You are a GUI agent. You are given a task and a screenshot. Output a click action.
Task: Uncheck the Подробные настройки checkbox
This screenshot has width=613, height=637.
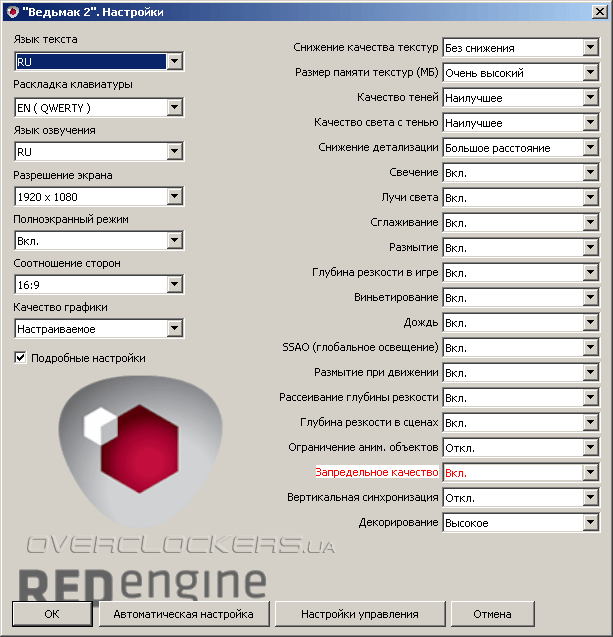[20, 358]
